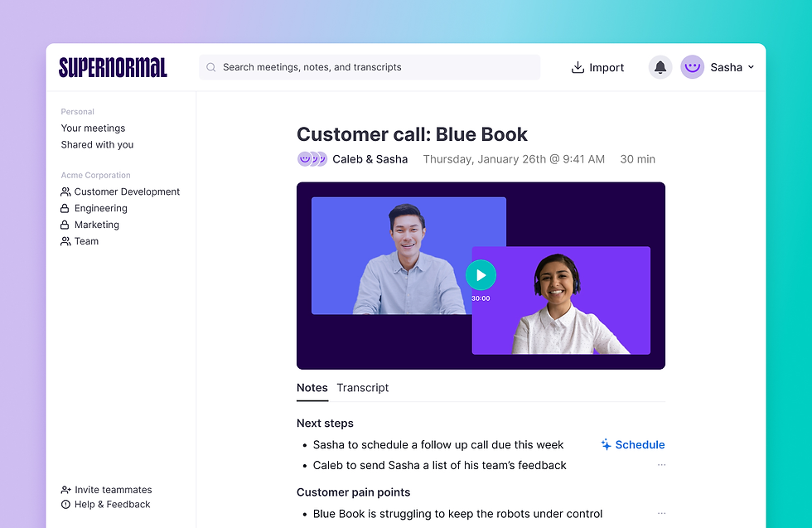Open options for Caleb feedback note
Viewport: 812px width, 528px height.
pyautogui.click(x=661, y=465)
